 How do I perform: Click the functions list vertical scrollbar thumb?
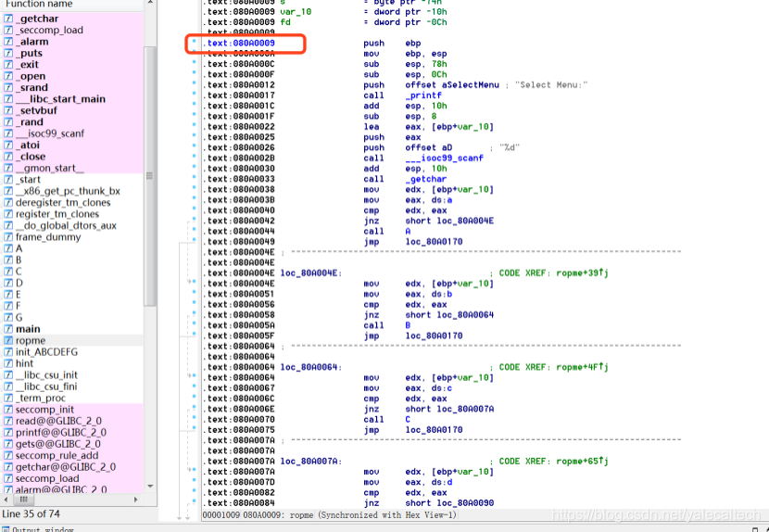(150, 176)
